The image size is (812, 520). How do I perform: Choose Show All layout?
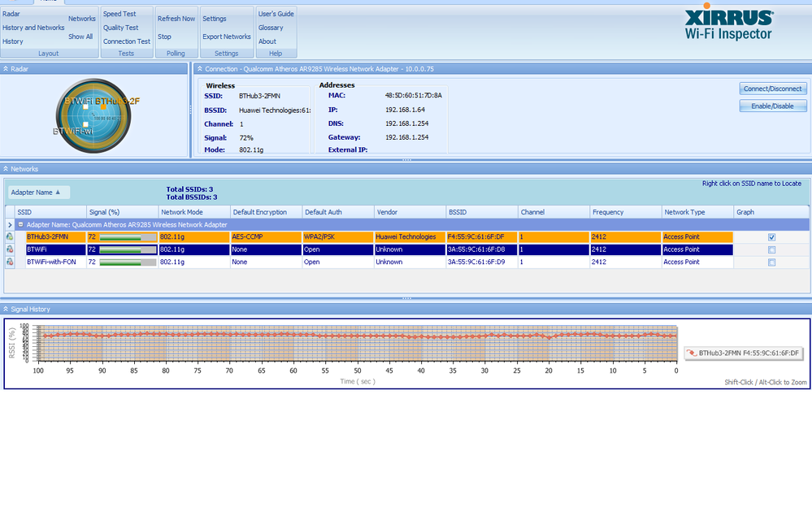tap(80, 37)
